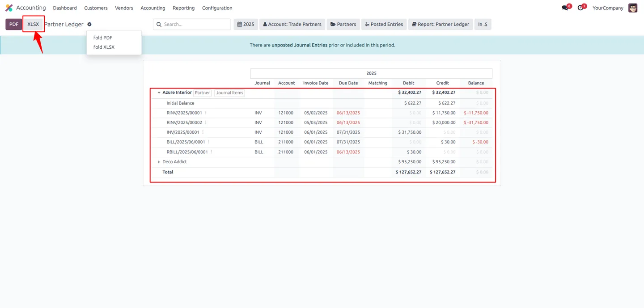This screenshot has height=308, width=644.
Task: Click the Due Date column header
Action: 348,83
